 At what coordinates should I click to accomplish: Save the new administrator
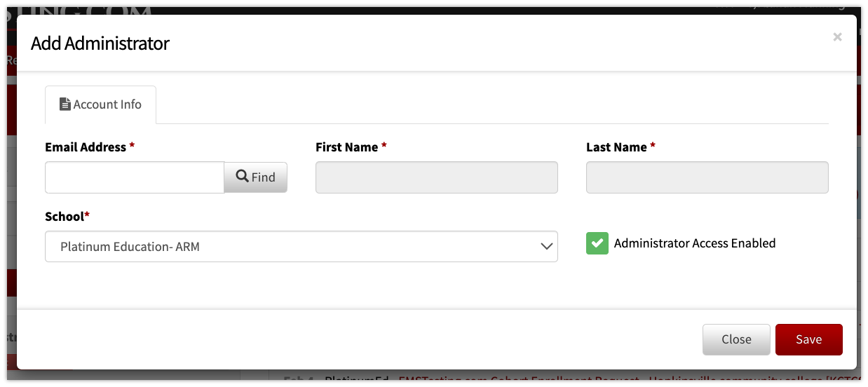tap(808, 339)
